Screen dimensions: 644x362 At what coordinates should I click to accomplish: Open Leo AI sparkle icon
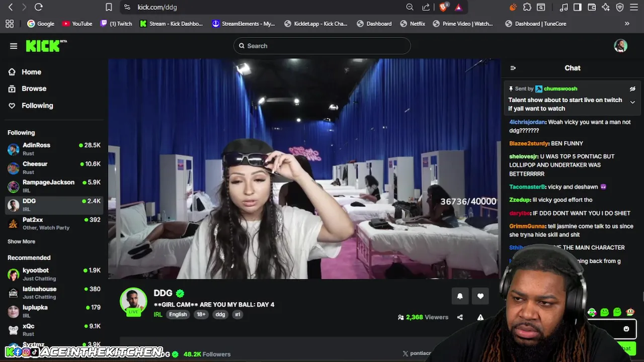click(x=606, y=7)
